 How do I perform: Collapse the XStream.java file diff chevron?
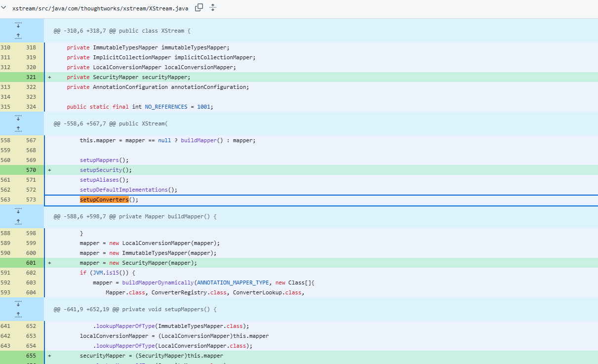click(x=4, y=8)
